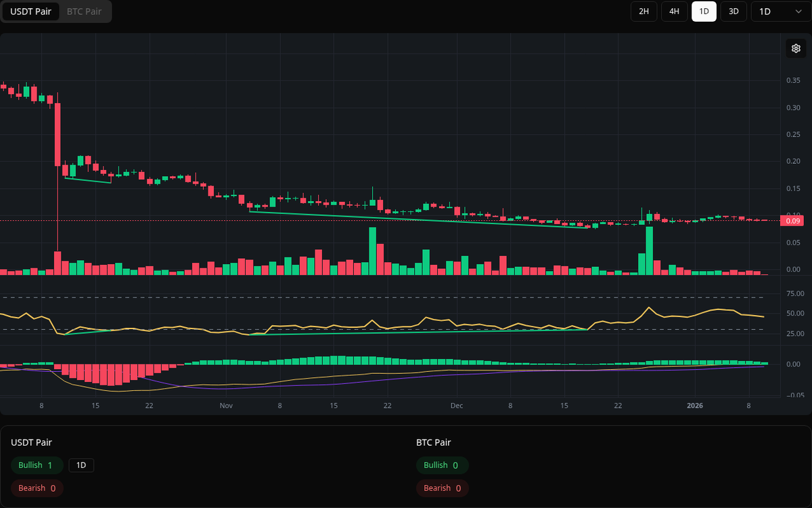Viewport: 812px width, 508px height.
Task: Click the tallest green volume bar in November
Action: [372, 251]
